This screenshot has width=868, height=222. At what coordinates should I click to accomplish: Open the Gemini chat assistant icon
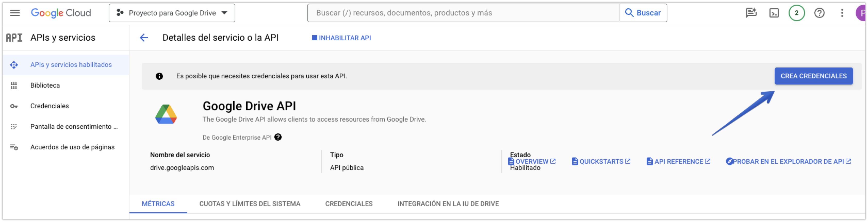point(751,13)
